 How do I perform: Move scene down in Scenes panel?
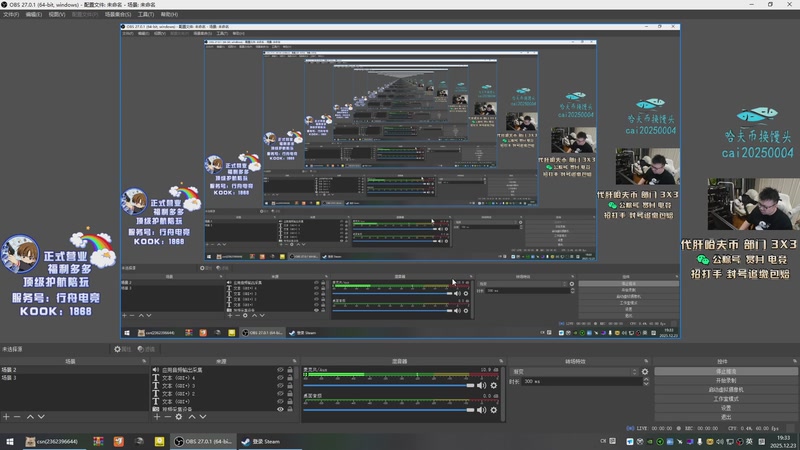pyautogui.click(x=41, y=417)
